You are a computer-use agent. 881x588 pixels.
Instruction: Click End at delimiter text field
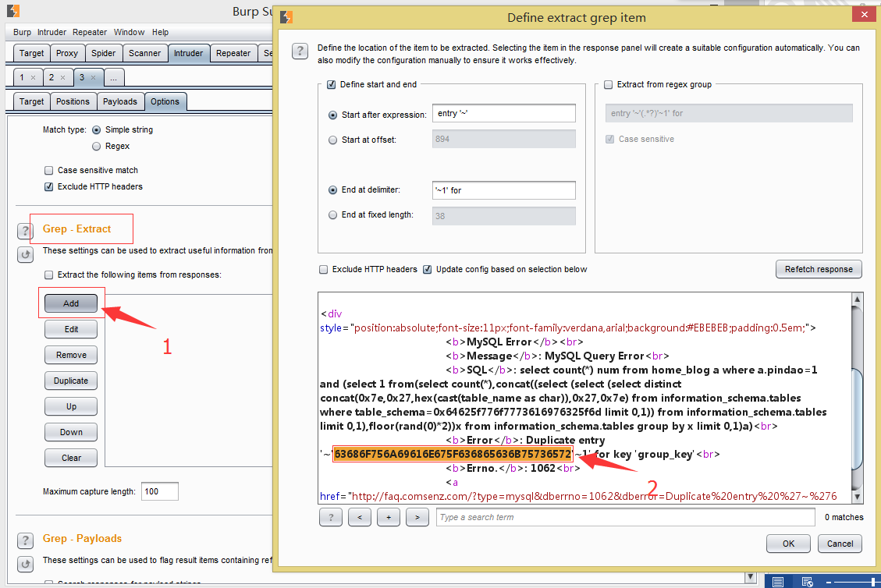click(504, 190)
